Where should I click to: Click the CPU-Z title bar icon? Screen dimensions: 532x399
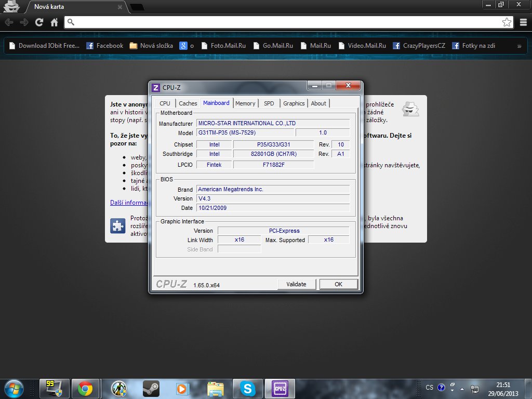[x=156, y=88]
